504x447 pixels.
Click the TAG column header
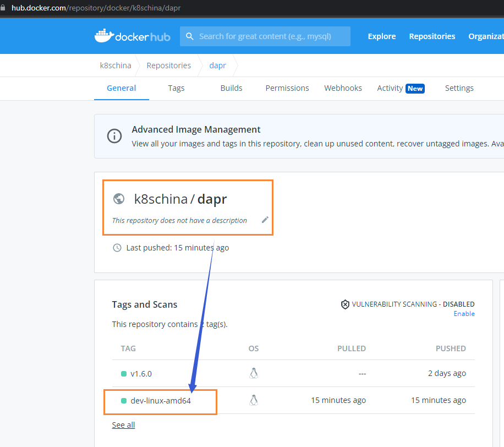tap(128, 348)
